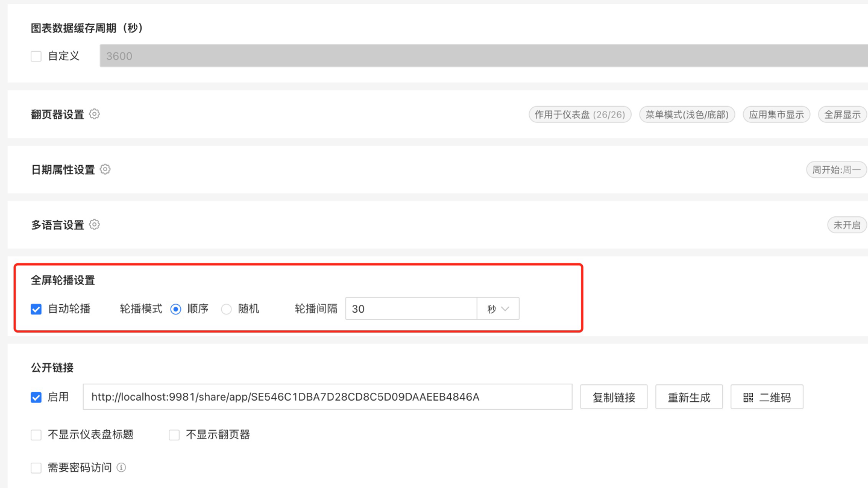Select the 随机 carousel mode radio button
The width and height of the screenshot is (868, 488).
coord(227,309)
